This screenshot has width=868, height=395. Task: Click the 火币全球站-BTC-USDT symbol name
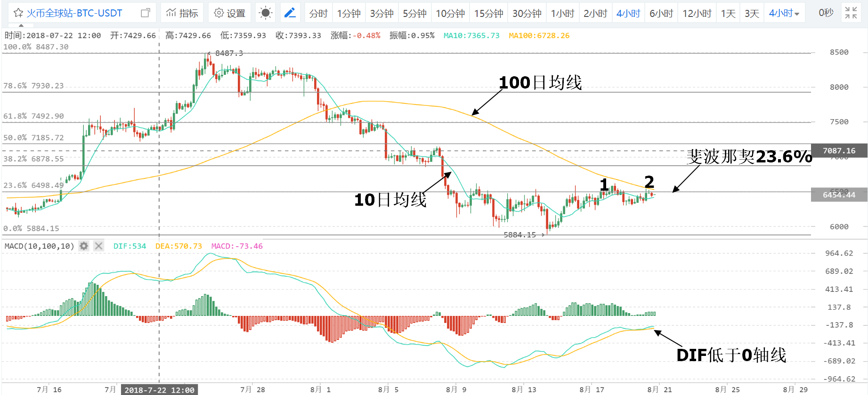pos(74,13)
